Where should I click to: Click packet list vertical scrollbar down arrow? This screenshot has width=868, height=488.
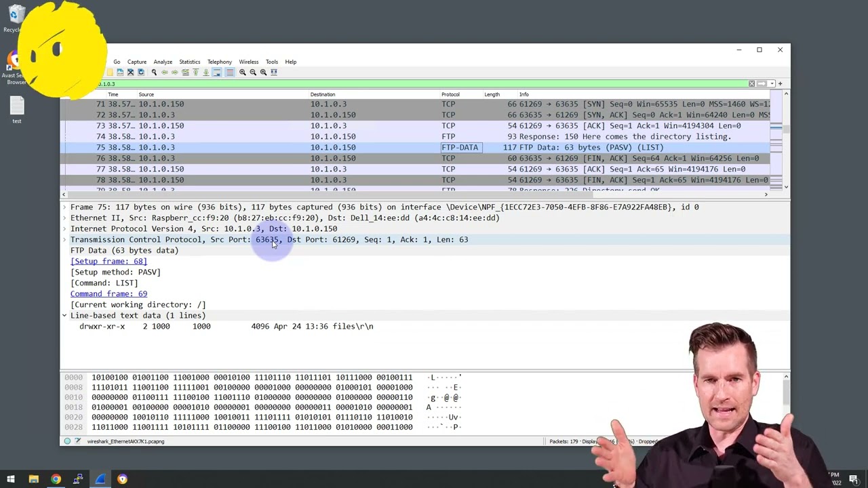pos(786,187)
